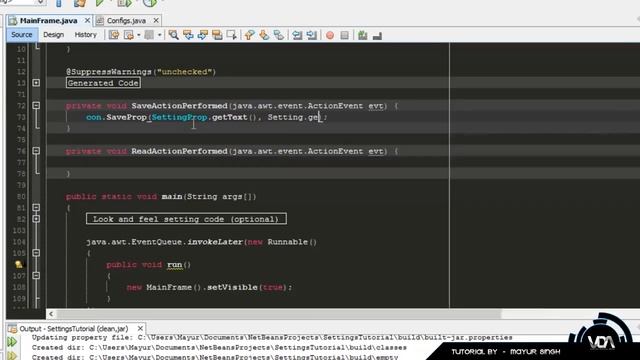Switch to Design view
This screenshot has height=360, width=640.
[53, 35]
